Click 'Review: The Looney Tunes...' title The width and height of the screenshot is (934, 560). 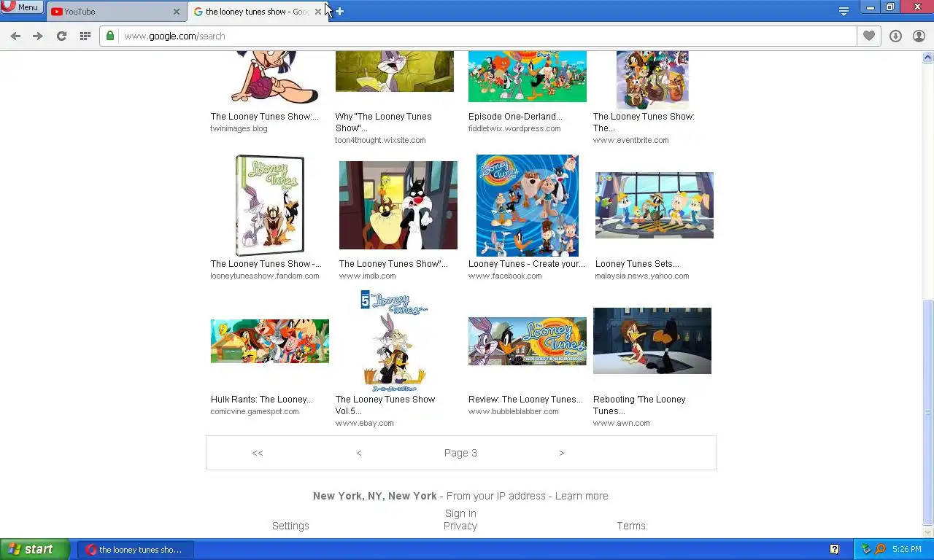(x=525, y=400)
